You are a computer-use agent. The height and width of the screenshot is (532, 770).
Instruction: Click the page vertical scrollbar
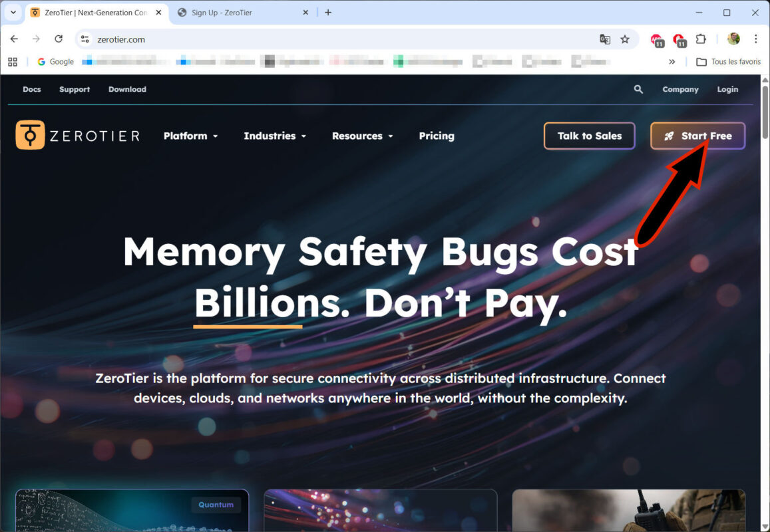pos(765,112)
